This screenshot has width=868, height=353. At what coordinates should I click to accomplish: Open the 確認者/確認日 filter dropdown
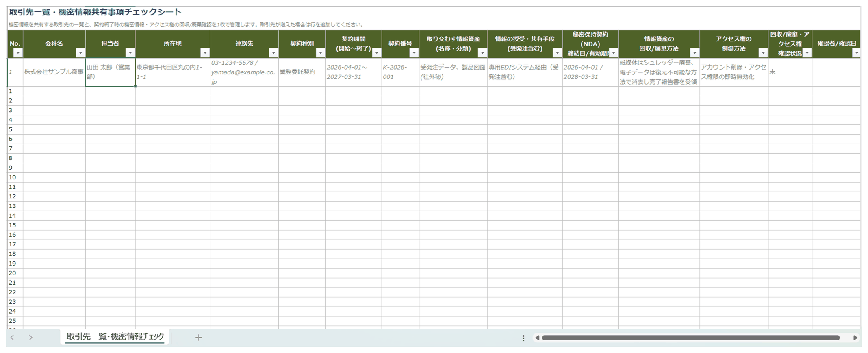pos(856,53)
